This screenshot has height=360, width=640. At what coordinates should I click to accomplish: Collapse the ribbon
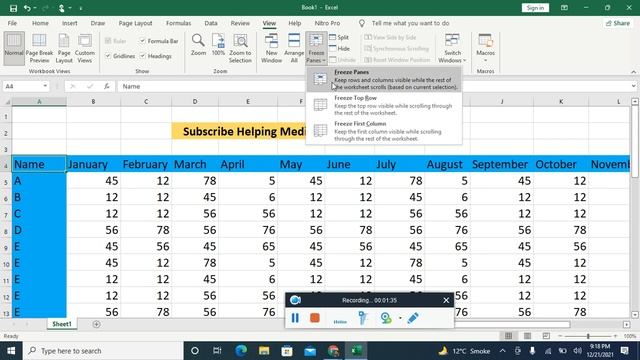click(x=633, y=72)
